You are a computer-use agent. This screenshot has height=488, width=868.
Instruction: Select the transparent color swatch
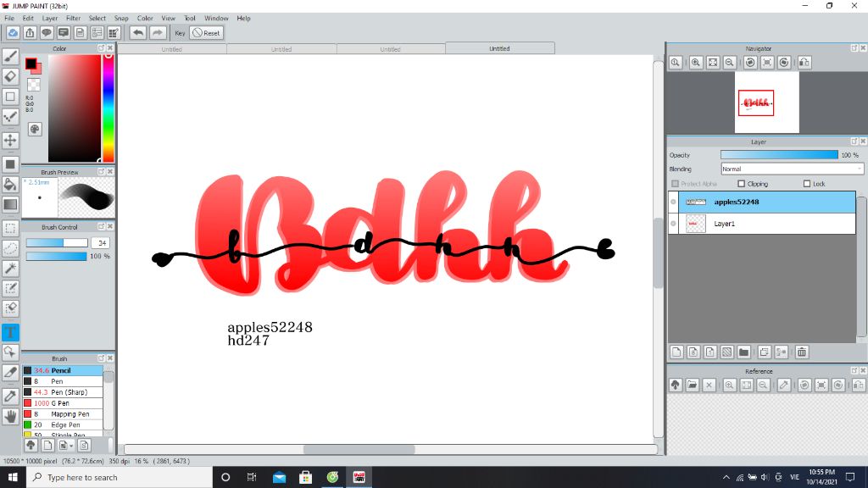(34, 85)
